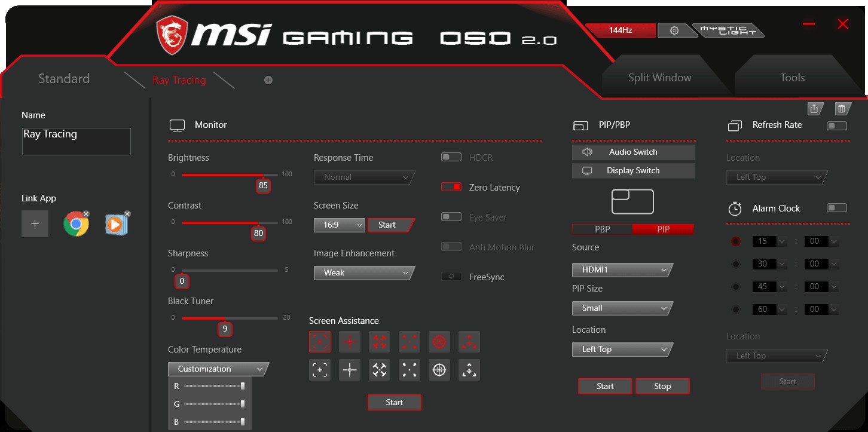The height and width of the screenshot is (432, 868).
Task: Click the MSI dragon shield logo
Action: point(172,35)
